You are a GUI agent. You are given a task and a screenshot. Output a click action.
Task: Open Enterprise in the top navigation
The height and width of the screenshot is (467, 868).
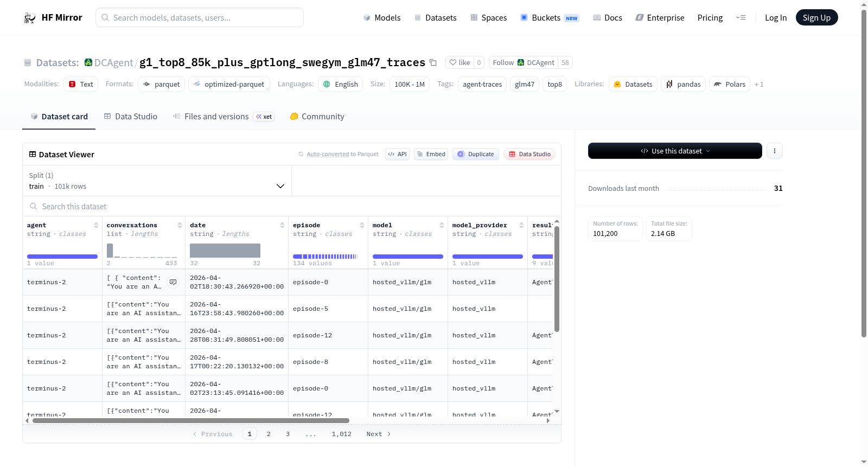660,17
